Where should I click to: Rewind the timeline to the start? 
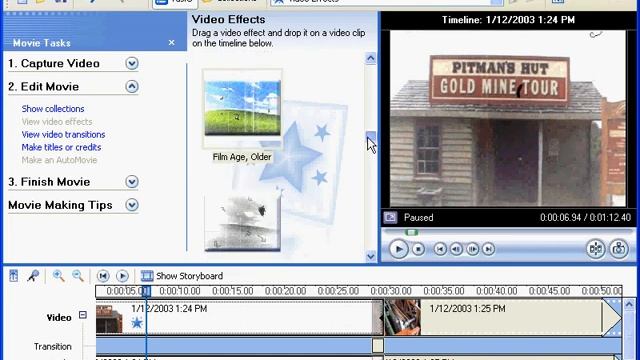click(103, 276)
